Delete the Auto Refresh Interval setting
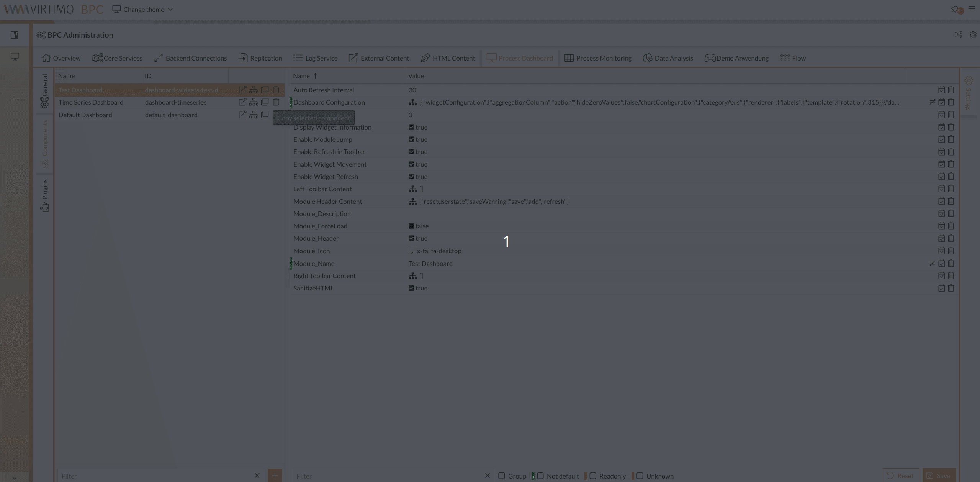 pos(951,90)
